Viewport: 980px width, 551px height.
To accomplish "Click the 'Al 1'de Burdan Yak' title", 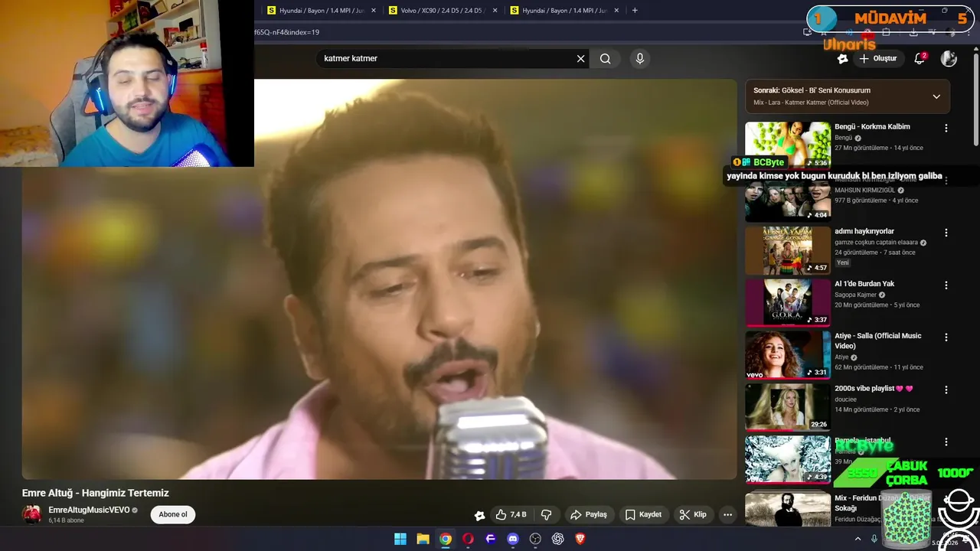I will pyautogui.click(x=864, y=283).
